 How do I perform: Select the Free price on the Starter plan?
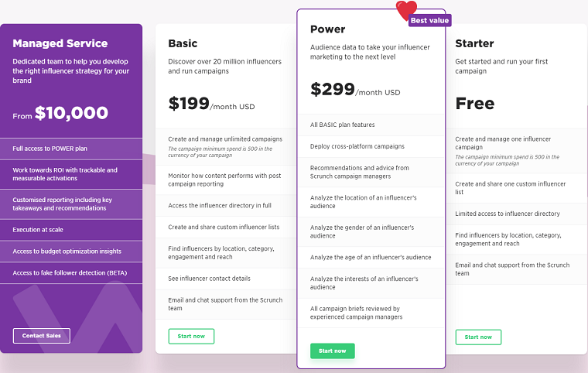475,104
